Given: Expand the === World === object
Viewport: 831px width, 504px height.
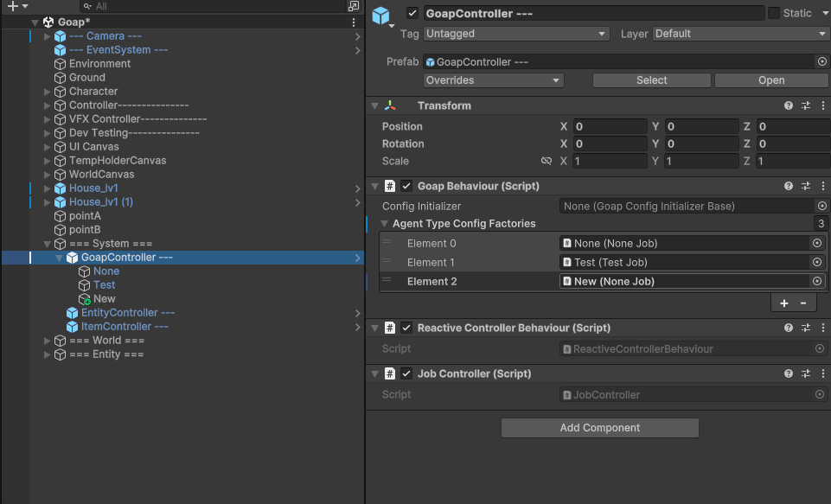Looking at the screenshot, I should (48, 341).
